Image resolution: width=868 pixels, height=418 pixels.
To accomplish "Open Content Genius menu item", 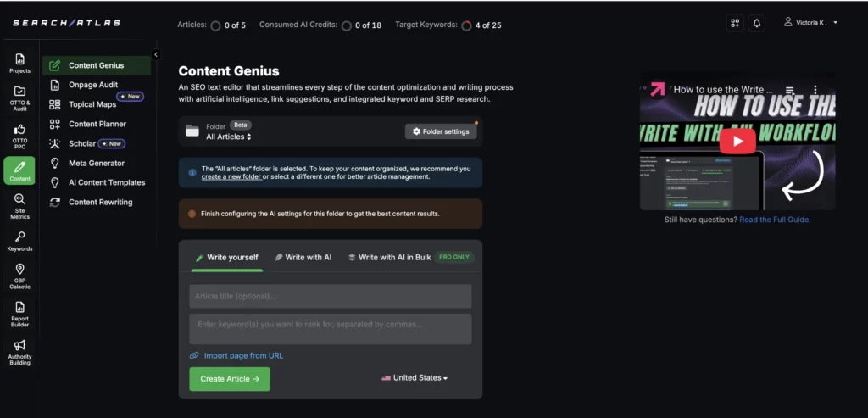I will (97, 65).
